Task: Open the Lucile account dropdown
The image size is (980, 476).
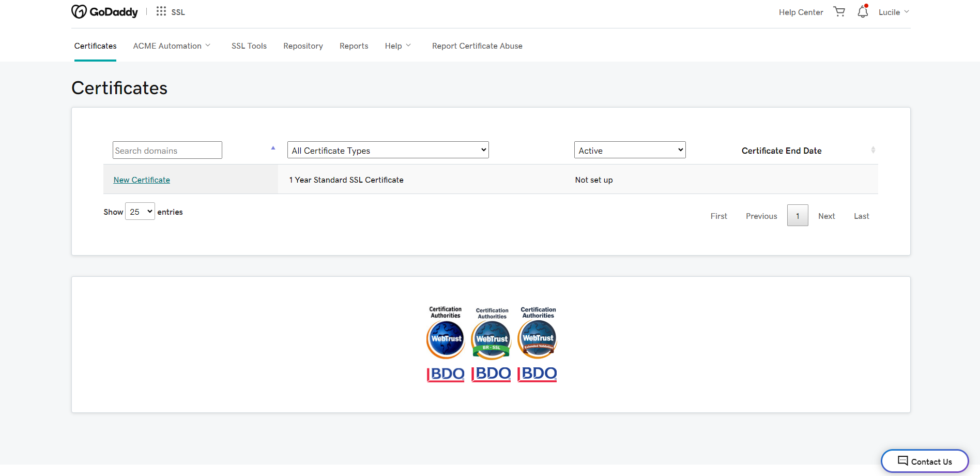Action: (x=894, y=12)
